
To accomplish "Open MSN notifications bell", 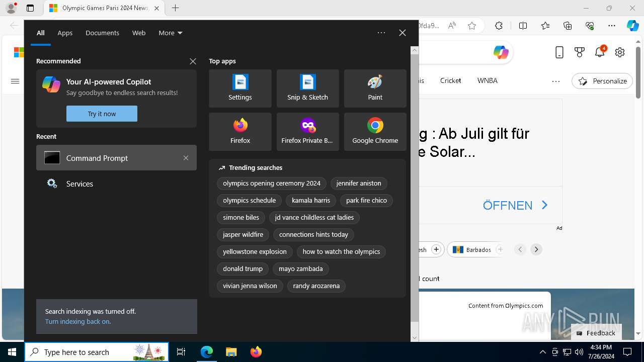I will tap(600, 52).
